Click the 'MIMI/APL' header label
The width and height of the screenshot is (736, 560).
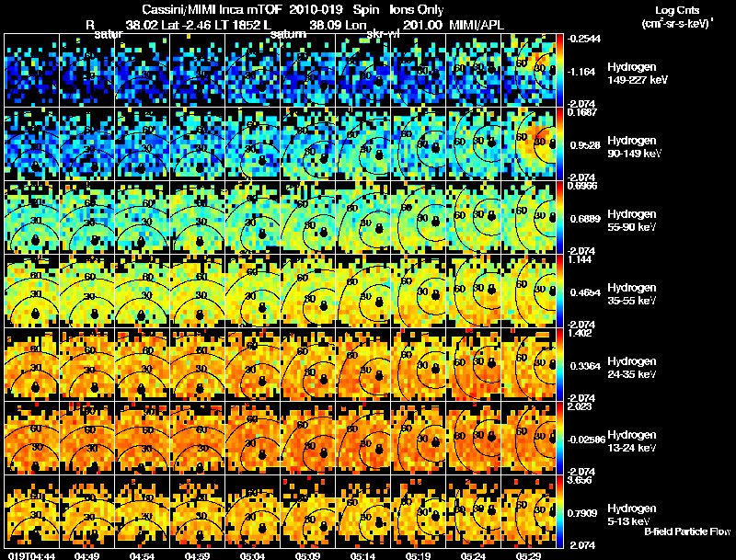476,25
